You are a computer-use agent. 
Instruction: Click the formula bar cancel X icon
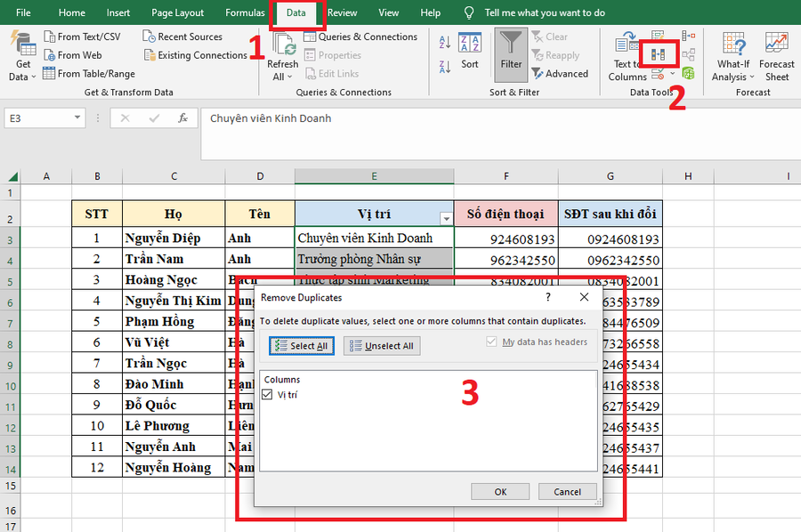coord(125,118)
